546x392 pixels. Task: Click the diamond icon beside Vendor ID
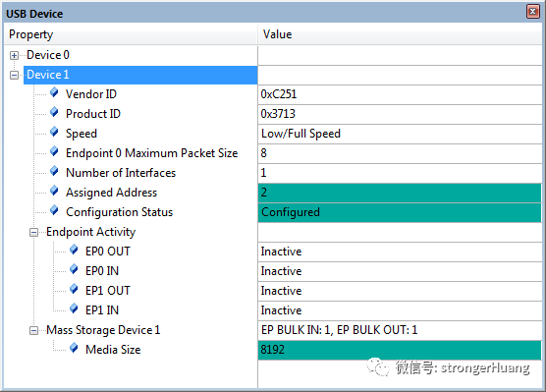point(54,92)
